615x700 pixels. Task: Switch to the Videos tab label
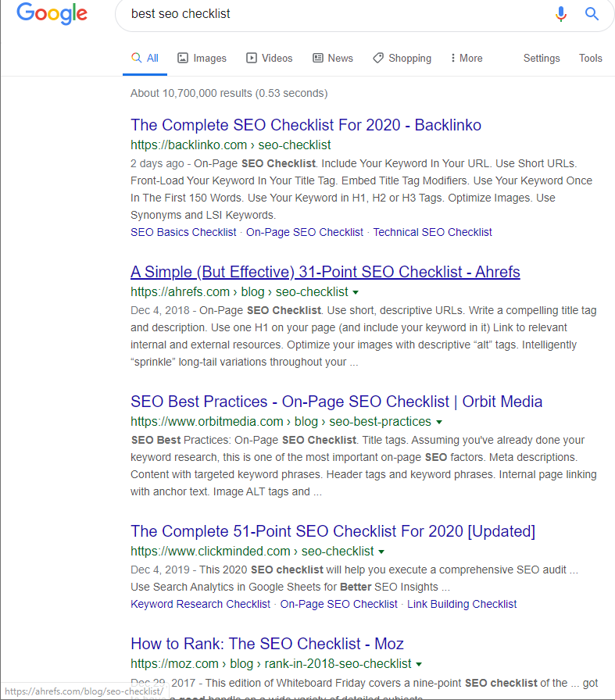(277, 58)
